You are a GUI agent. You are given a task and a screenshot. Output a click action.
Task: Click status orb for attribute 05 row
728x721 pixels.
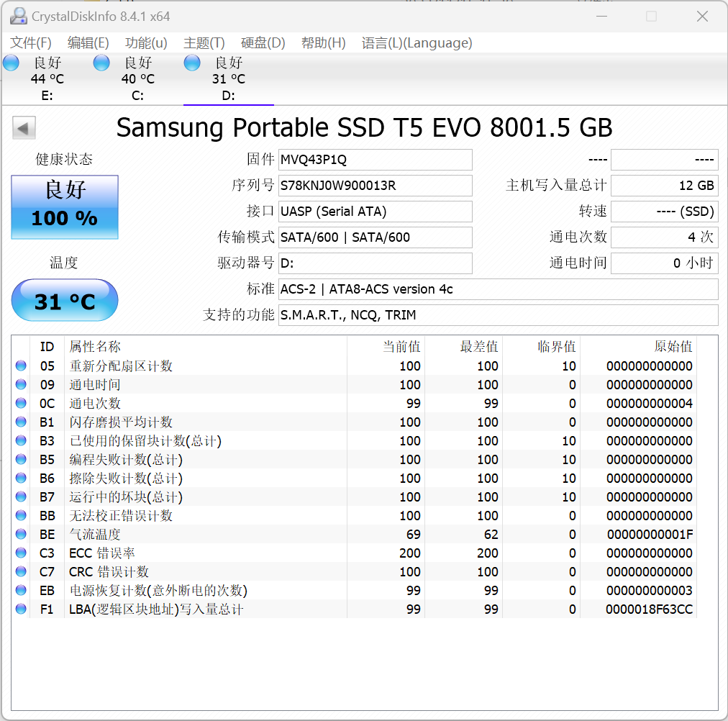(x=21, y=366)
